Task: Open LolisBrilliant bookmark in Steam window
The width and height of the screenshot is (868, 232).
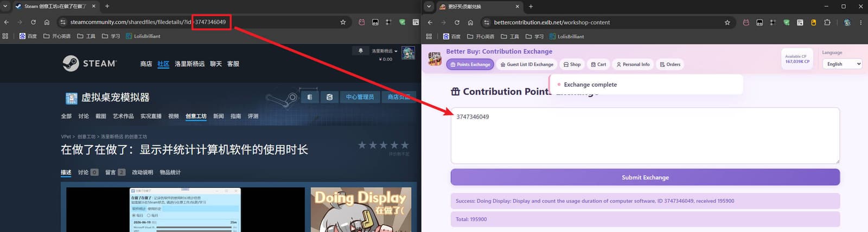Action: pos(143,36)
